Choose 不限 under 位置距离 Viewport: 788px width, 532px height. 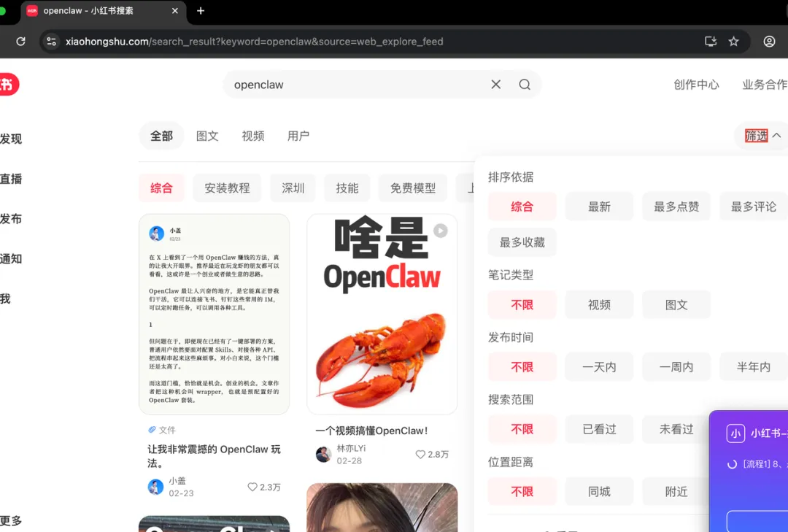(x=522, y=491)
